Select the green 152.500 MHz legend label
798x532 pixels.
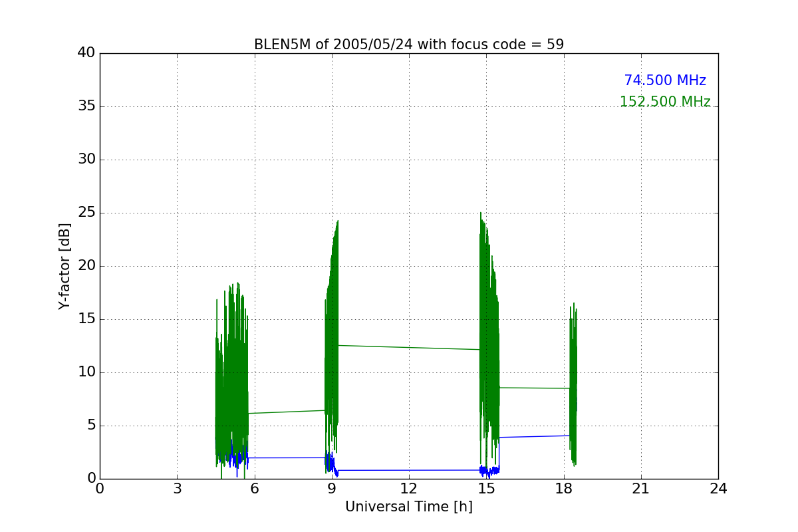point(665,102)
